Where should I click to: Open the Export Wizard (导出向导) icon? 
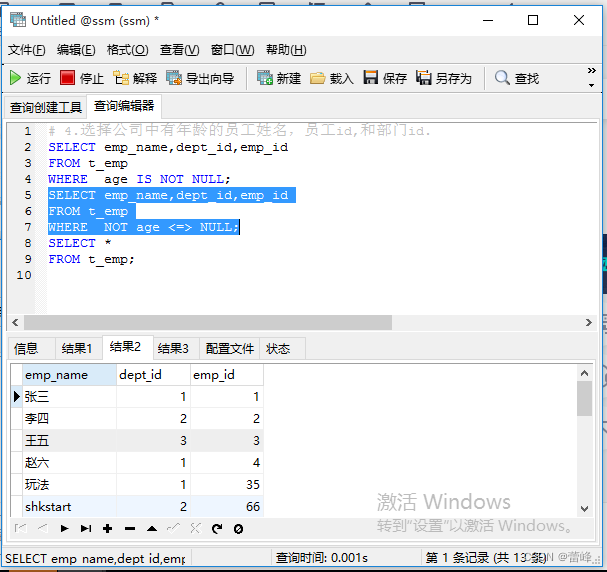pos(174,78)
